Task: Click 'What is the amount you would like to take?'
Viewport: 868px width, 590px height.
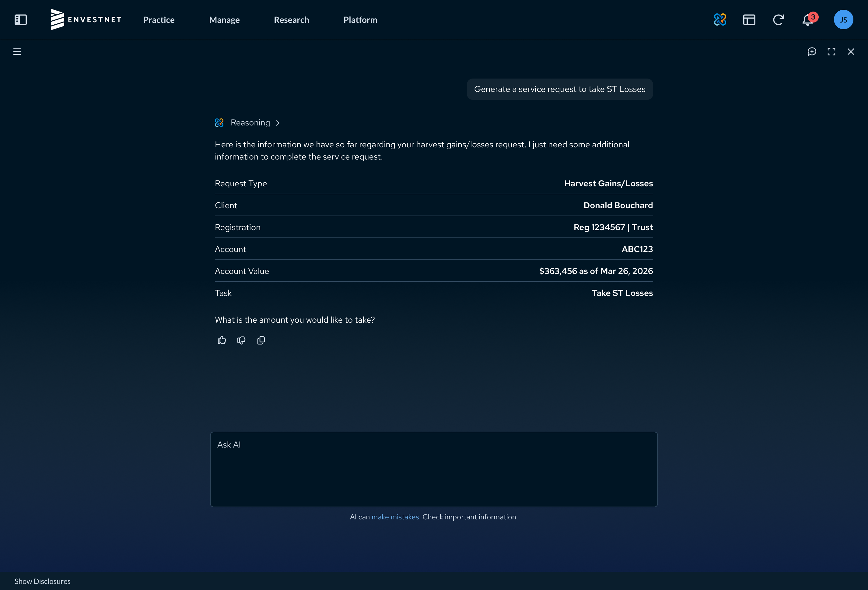Action: coord(295,320)
